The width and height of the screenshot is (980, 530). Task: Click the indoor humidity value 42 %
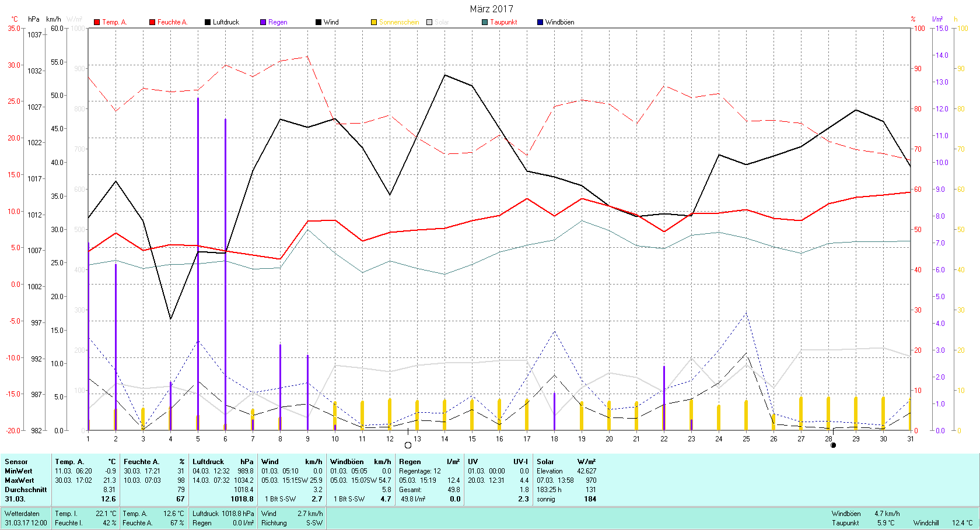110,523
